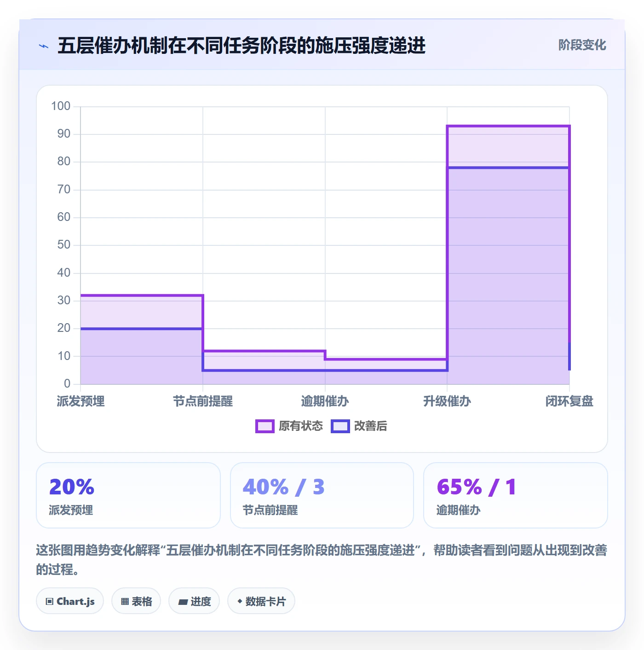Click the 阶段变化 label in the header
Screen dimensions: 644x650
pos(582,45)
